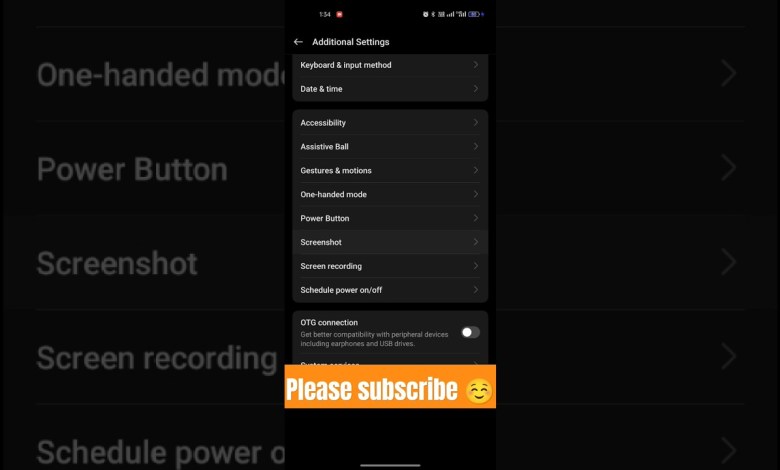Open Screen recording settings
This screenshot has height=470, width=780.
pyautogui.click(x=390, y=266)
